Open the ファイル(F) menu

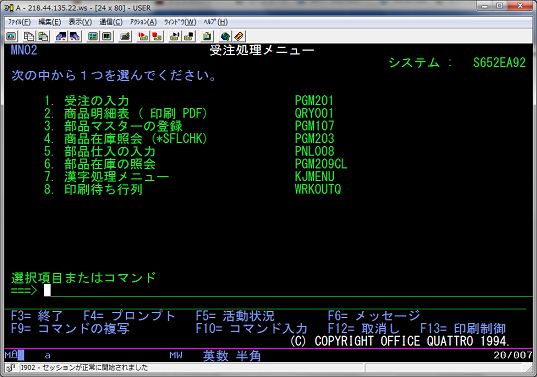19,22
